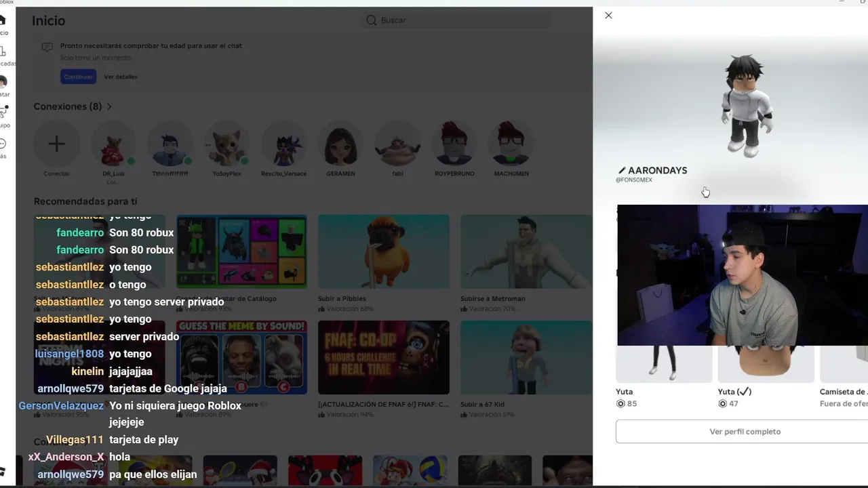Click the Subirse a Metroman title text
Viewport: 868px width, 488px height.
click(x=493, y=298)
